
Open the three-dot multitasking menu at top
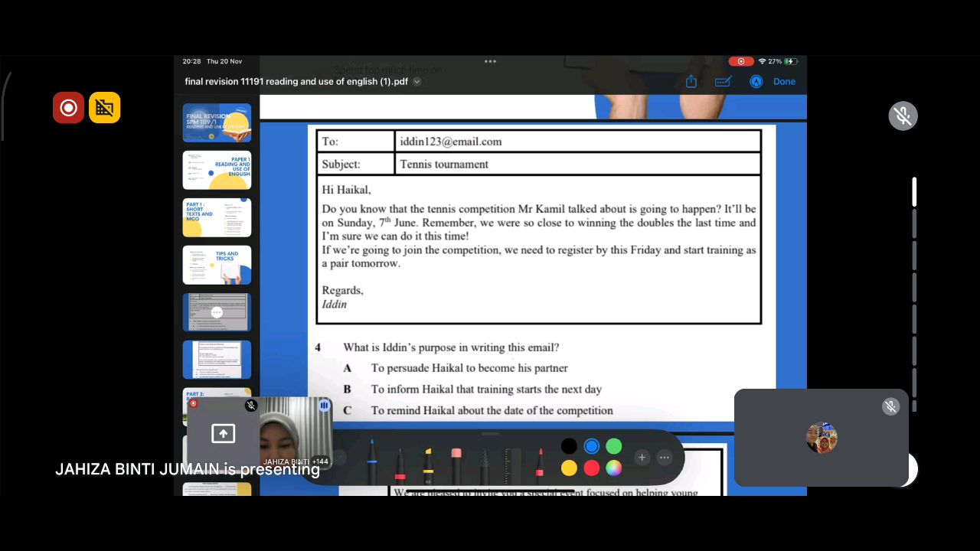coord(490,61)
